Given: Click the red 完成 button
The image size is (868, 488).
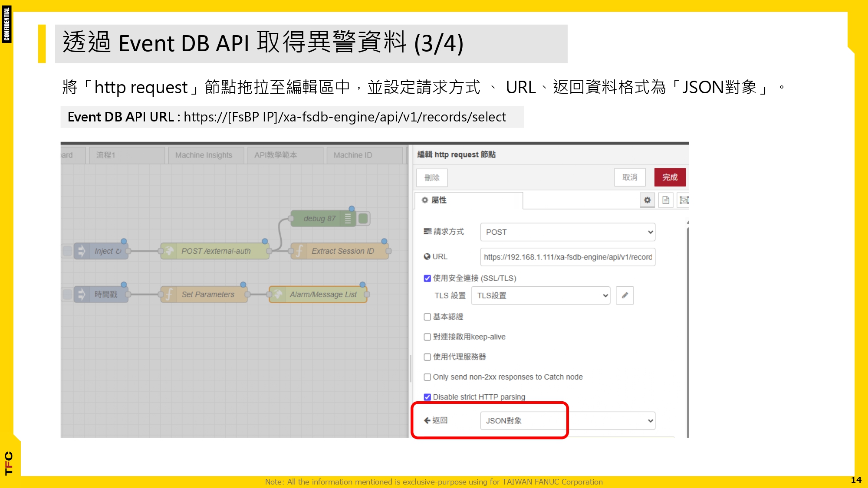Looking at the screenshot, I should tap(670, 177).
